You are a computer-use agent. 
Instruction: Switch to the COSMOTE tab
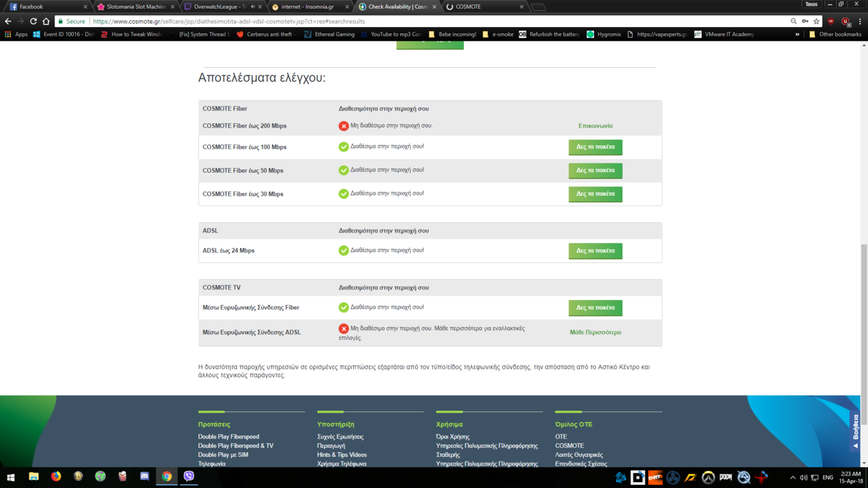click(484, 7)
